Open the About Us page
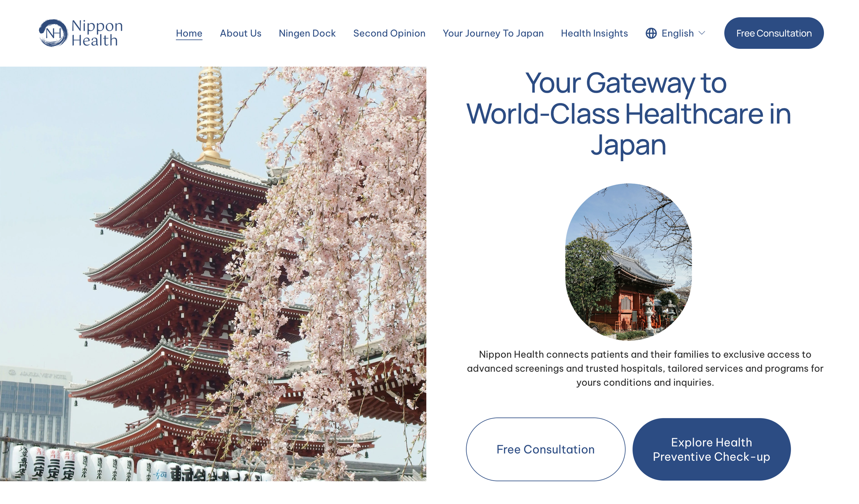This screenshot has width=859, height=504. pos(241,33)
